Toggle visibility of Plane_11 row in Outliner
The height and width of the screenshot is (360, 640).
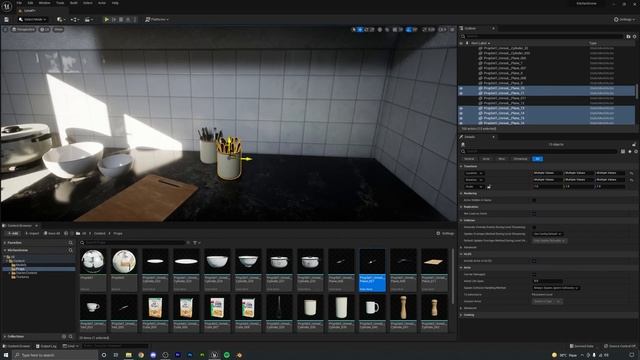(461, 93)
